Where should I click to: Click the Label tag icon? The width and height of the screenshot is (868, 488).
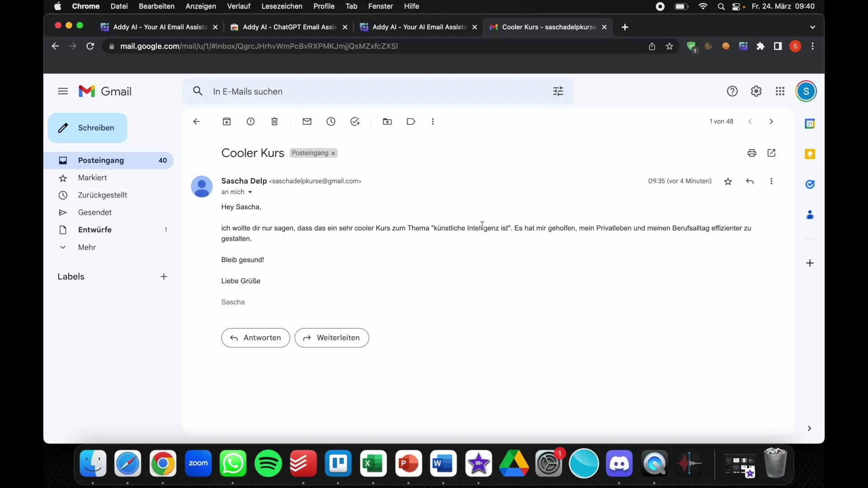pos(411,122)
